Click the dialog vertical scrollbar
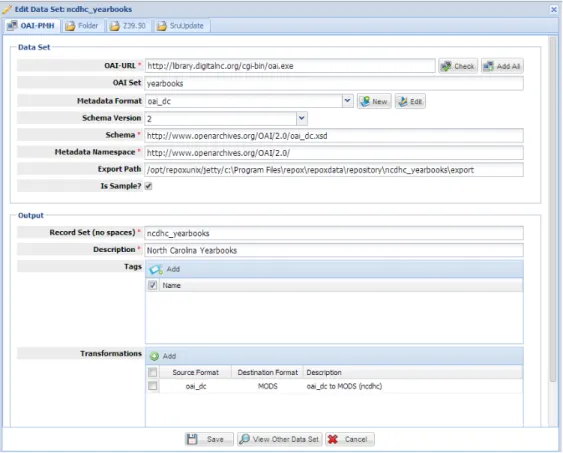The width and height of the screenshot is (563, 453). point(553,208)
